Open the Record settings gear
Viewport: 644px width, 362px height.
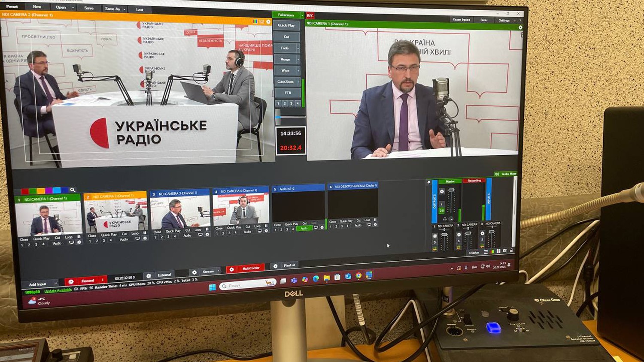coord(71,281)
